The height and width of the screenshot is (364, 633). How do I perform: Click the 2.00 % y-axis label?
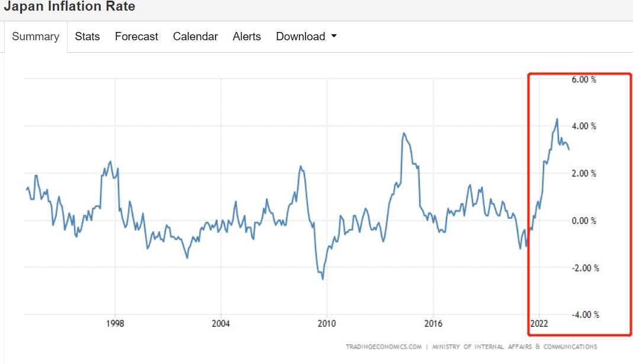pos(584,173)
